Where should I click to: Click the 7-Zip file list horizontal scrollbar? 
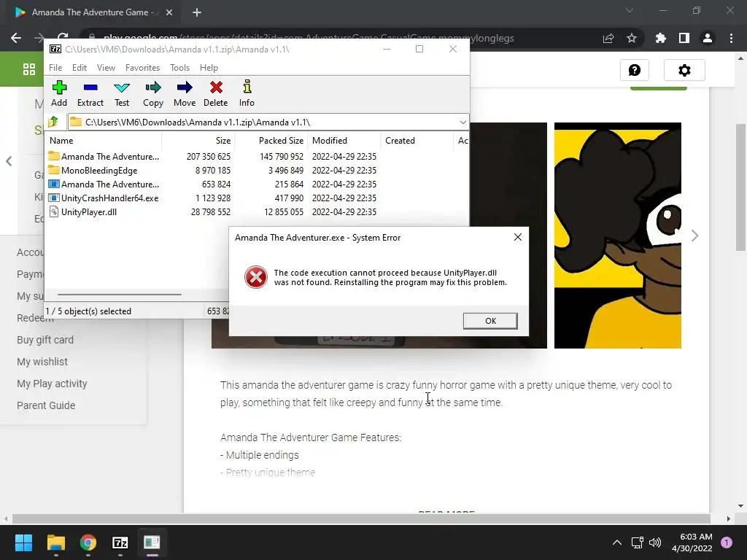(119, 295)
